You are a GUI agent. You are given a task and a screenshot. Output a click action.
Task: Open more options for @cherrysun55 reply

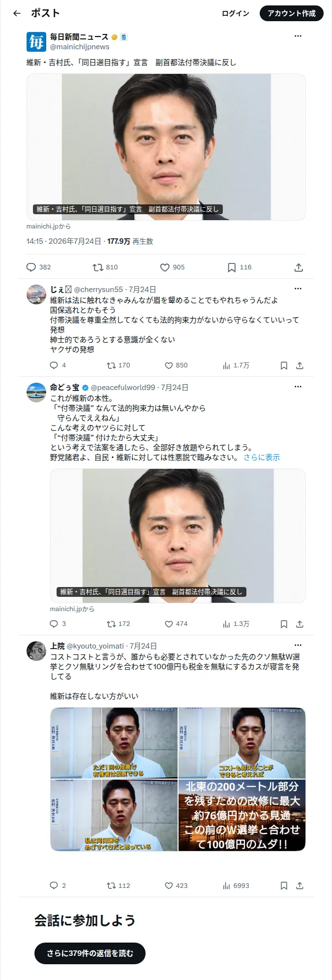(298, 289)
